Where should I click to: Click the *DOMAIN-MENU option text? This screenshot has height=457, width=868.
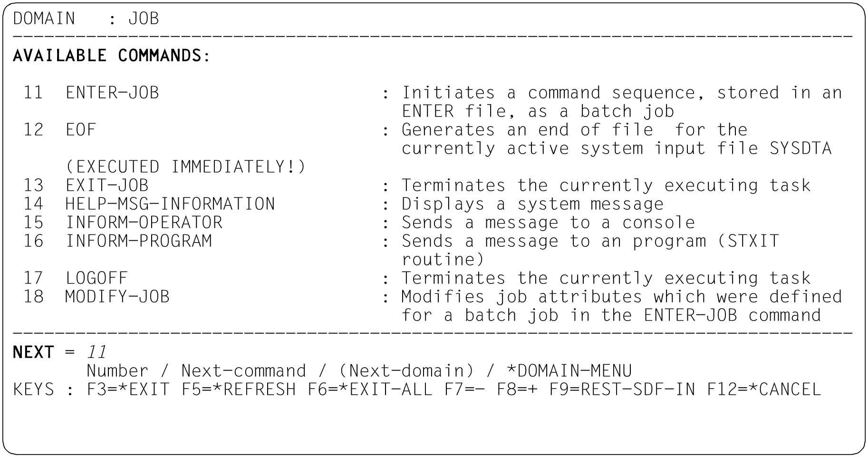(x=569, y=371)
